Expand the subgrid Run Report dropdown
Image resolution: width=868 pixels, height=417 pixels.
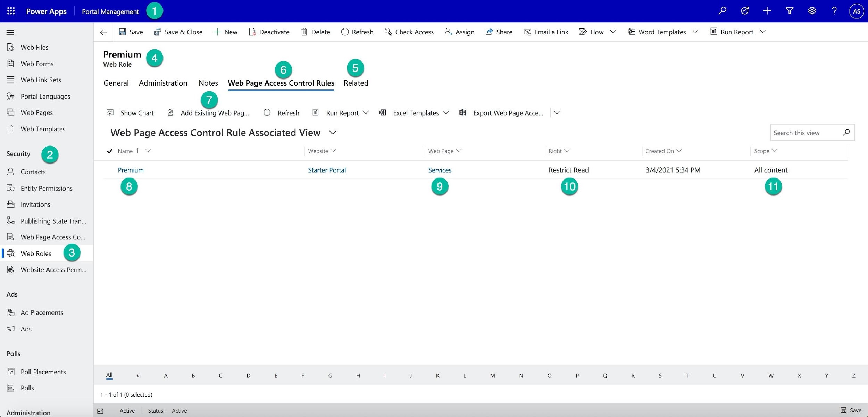click(366, 112)
